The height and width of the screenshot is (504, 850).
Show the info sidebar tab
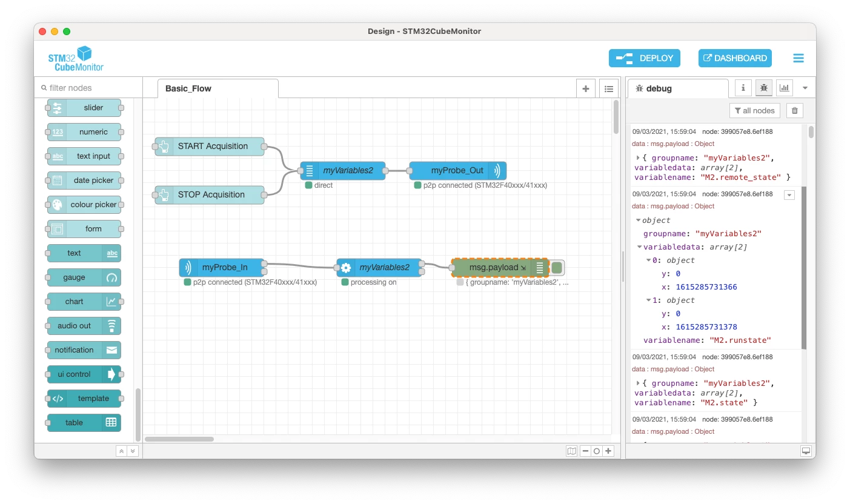point(743,88)
